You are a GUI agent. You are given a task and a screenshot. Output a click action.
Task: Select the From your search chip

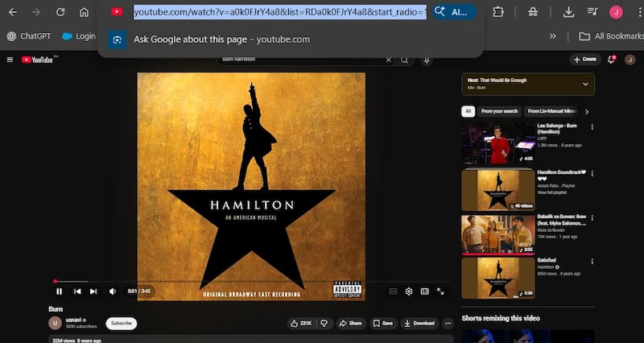(499, 111)
